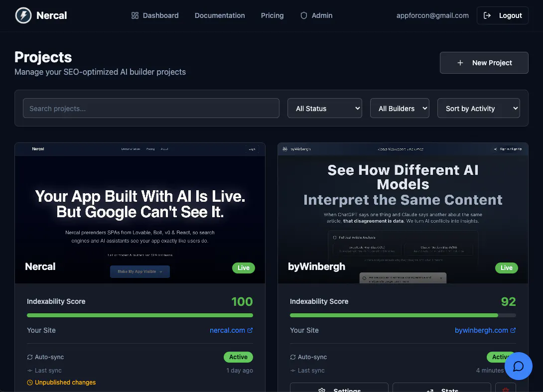
Task: Click the Last sync icon in byWinbergh card
Action: (293, 371)
